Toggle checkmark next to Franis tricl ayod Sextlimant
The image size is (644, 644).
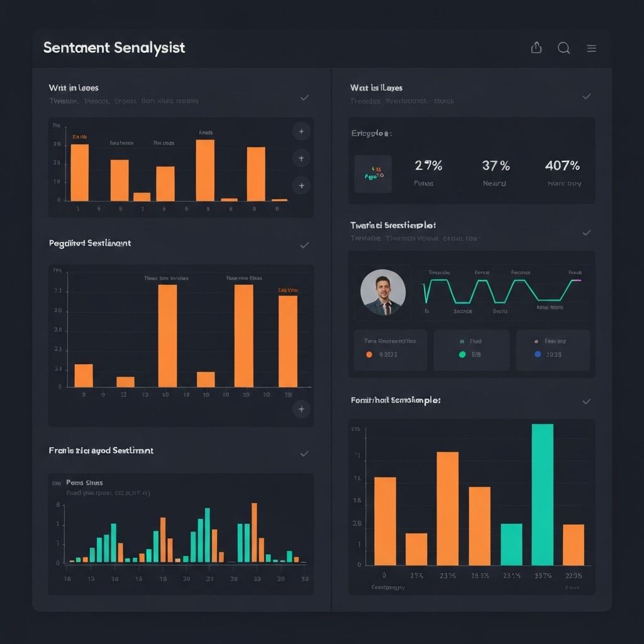[304, 453]
